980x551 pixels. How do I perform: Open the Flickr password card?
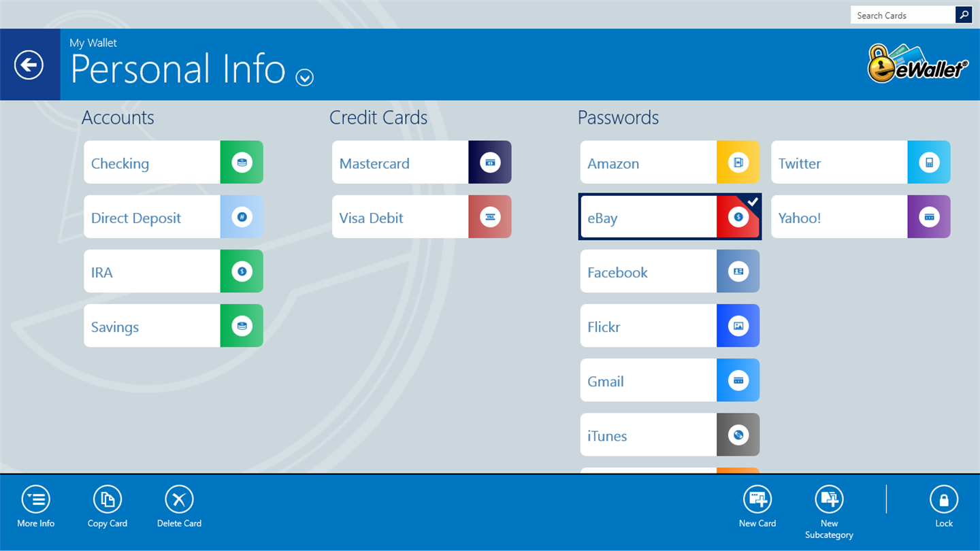[670, 326]
